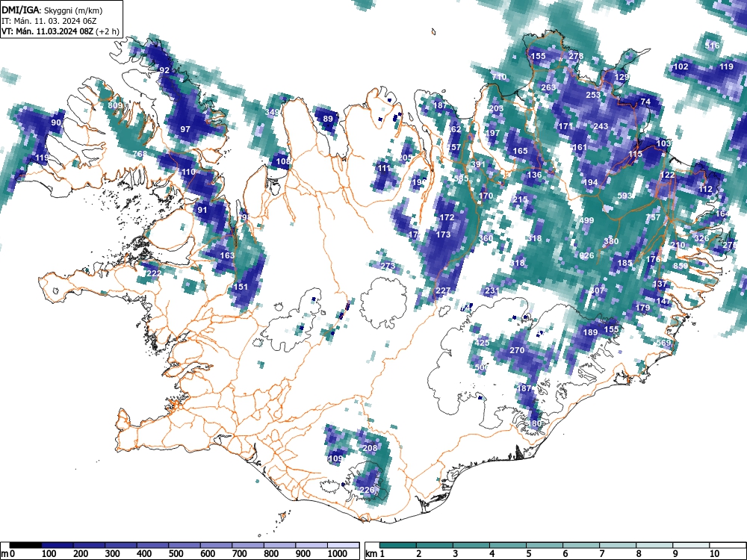Image resolution: width=747 pixels, height=560 pixels.
Task: Click the '1000' label on the m scale
Action: coord(338,553)
